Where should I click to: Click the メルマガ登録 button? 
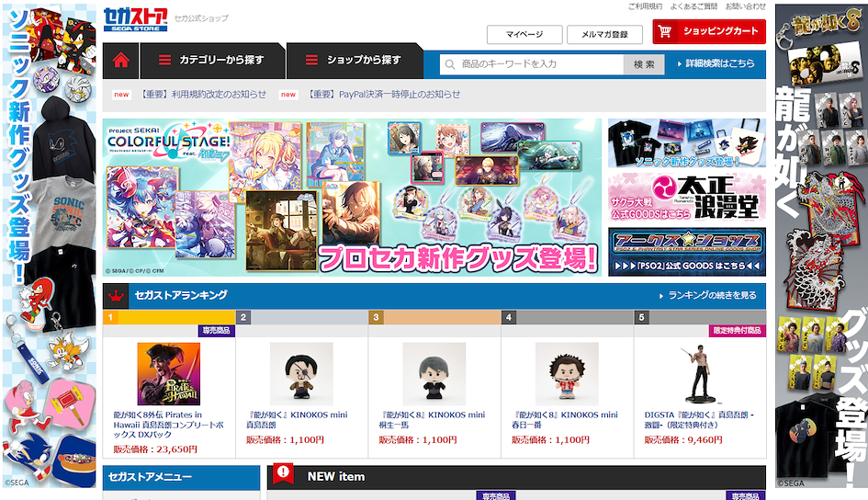pos(604,34)
